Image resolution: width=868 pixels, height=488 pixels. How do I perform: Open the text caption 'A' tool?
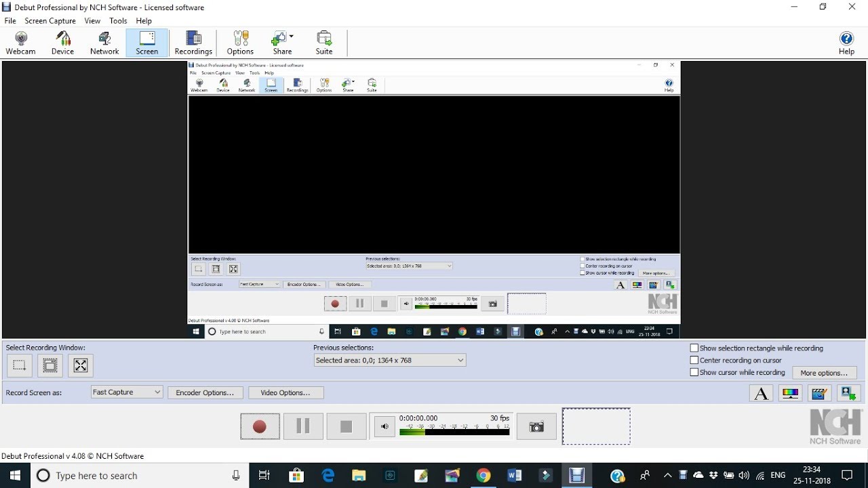click(x=762, y=393)
